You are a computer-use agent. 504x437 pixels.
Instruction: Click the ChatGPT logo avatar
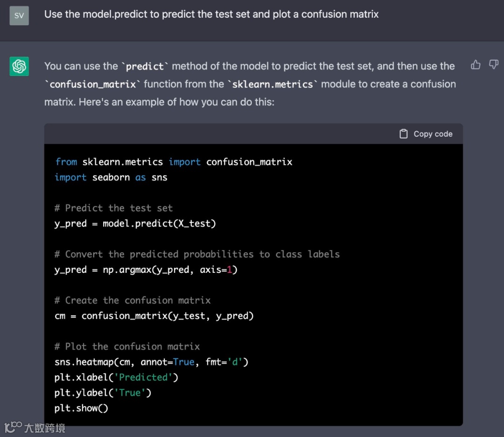[19, 67]
